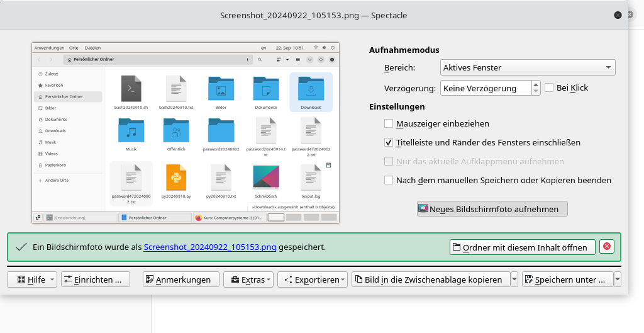The image size is (644, 333).
Task: Click the Speichern unter button
Action: click(567, 279)
